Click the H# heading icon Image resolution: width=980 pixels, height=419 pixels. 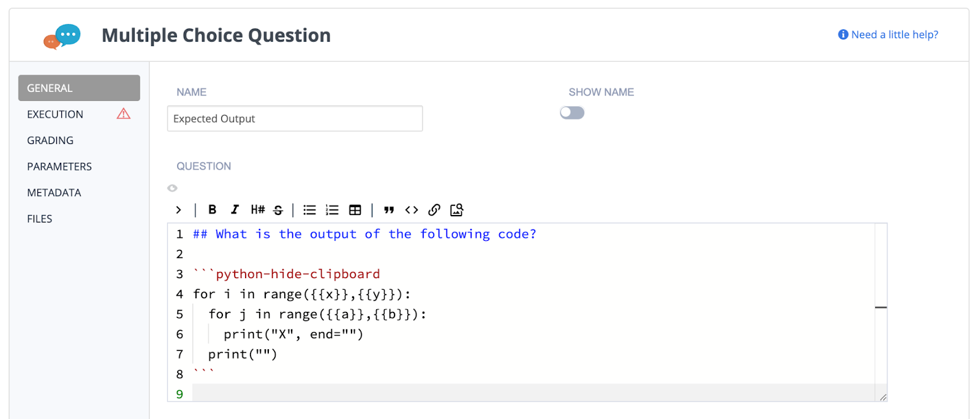click(258, 209)
